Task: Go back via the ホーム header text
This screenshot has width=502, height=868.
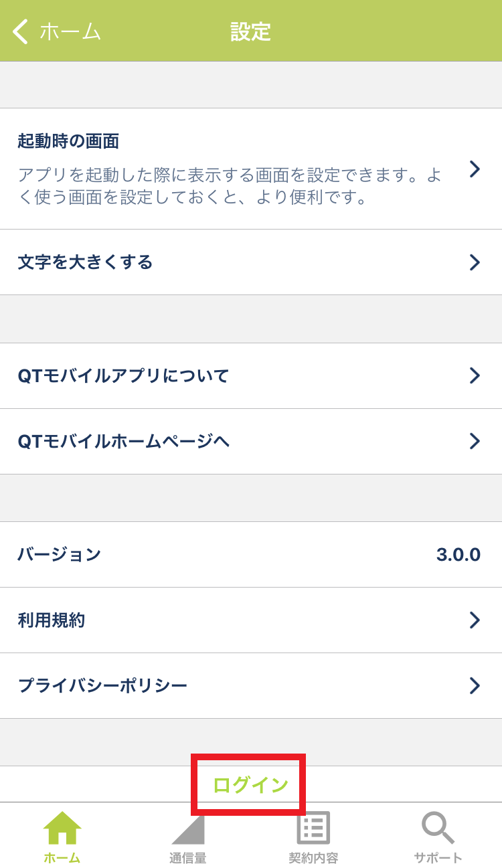Action: (70, 31)
